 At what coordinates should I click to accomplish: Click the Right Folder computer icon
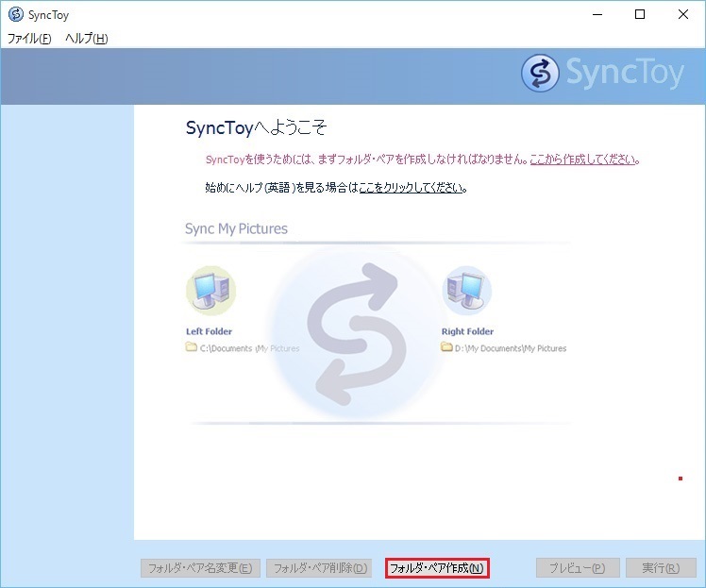pos(466,291)
